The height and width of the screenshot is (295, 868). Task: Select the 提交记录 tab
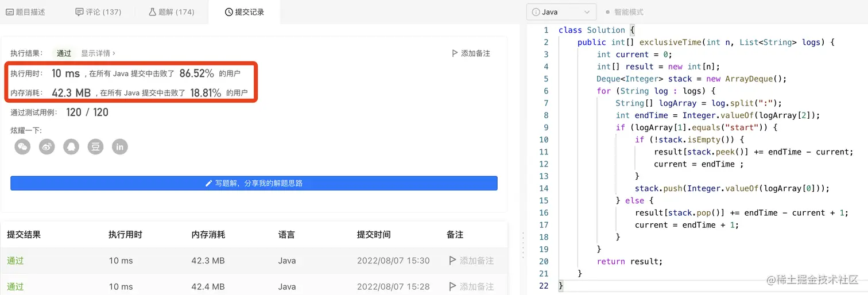click(x=245, y=11)
